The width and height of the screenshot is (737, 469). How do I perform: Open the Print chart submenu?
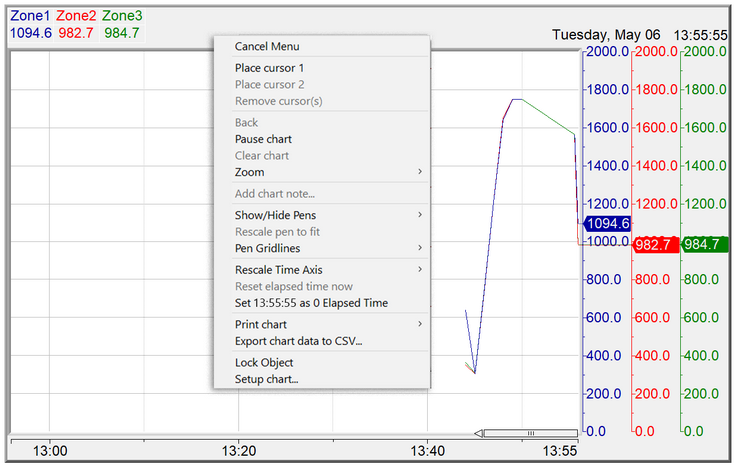click(261, 324)
